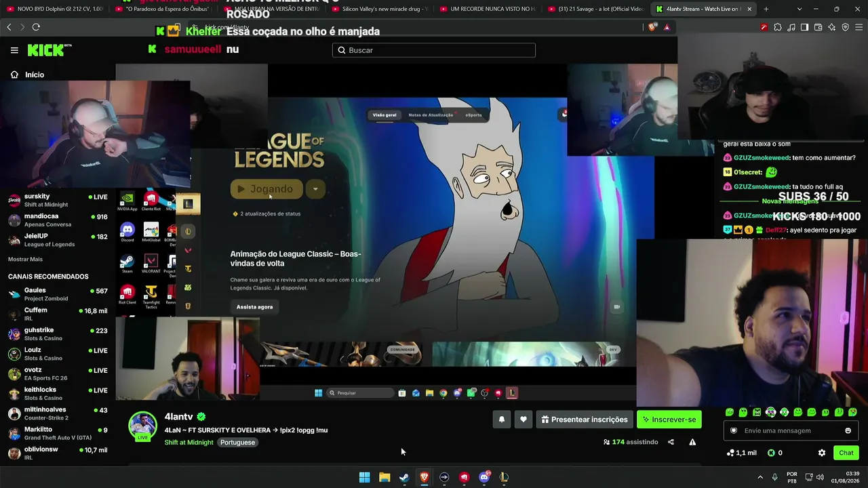Image resolution: width=868 pixels, height=488 pixels.
Task: Click Presentear inscrições gift button
Action: pos(585,420)
